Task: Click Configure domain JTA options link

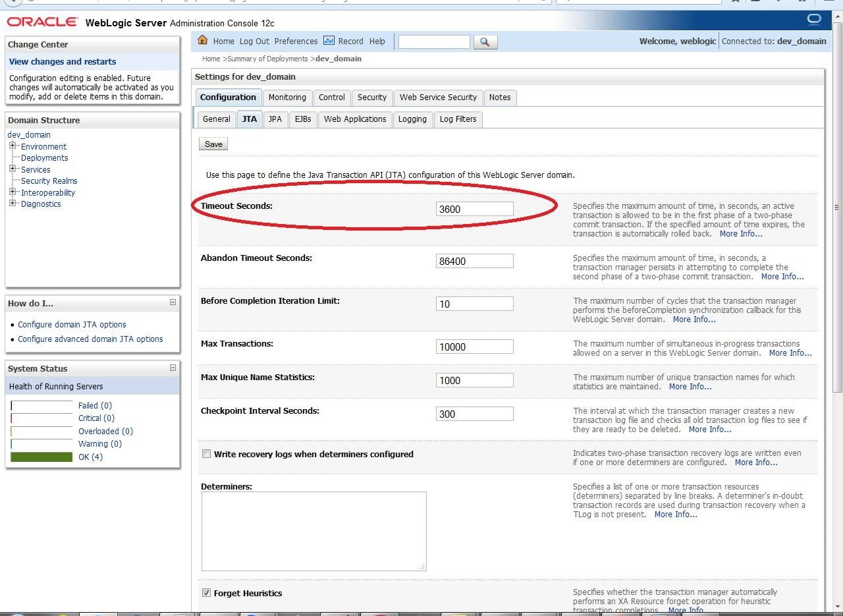Action: tap(72, 325)
